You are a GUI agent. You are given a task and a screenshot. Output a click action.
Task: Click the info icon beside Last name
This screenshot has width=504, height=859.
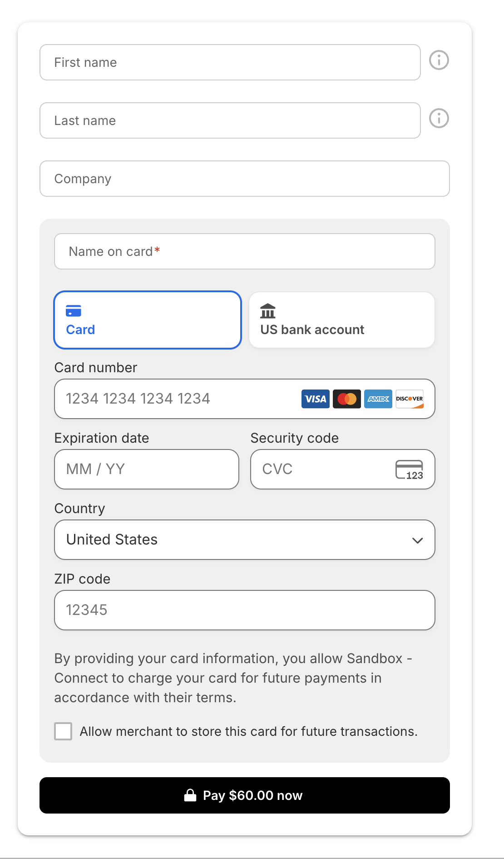pos(439,118)
